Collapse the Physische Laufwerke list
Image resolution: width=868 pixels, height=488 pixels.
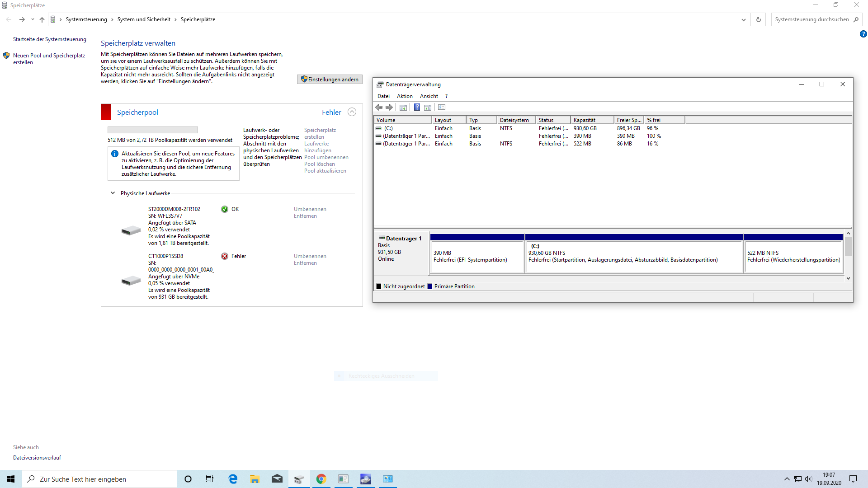point(113,193)
